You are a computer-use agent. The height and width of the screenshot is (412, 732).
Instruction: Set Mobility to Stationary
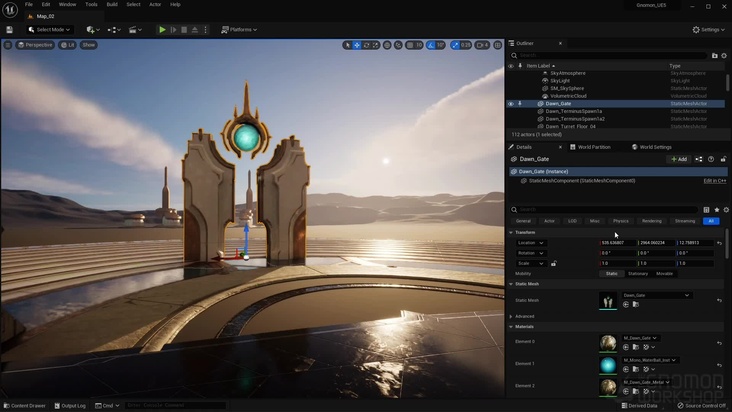coord(638,274)
